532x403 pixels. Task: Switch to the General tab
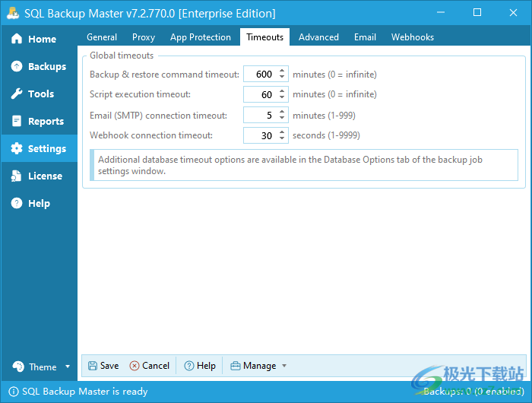[x=102, y=37]
